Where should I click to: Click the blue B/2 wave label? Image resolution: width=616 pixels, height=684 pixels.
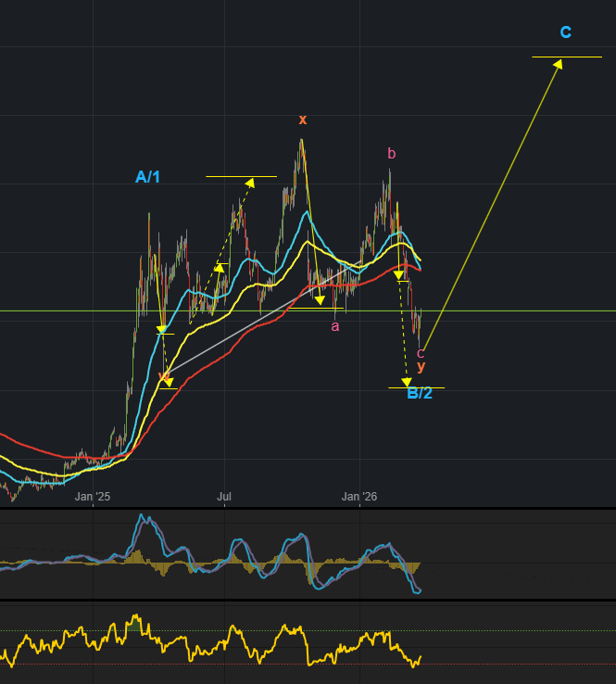click(419, 393)
